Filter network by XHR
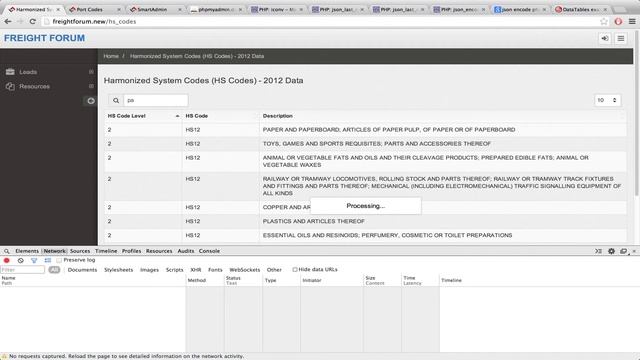 196,270
